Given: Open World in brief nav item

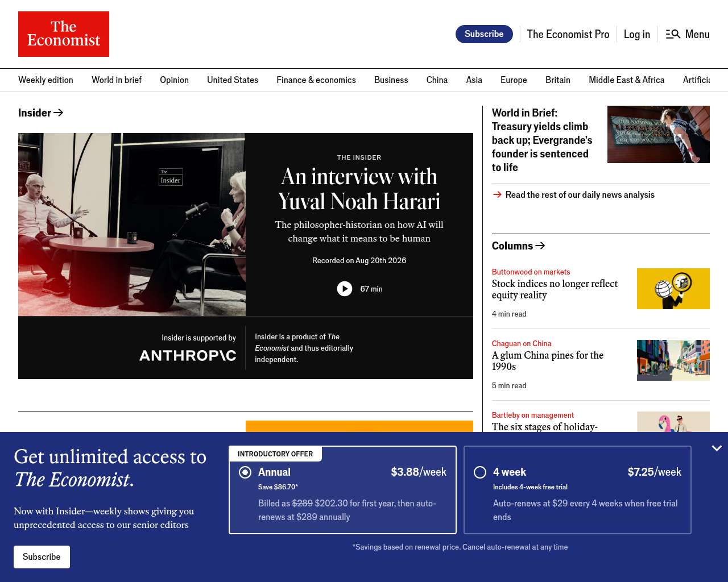Looking at the screenshot, I should 117,80.
